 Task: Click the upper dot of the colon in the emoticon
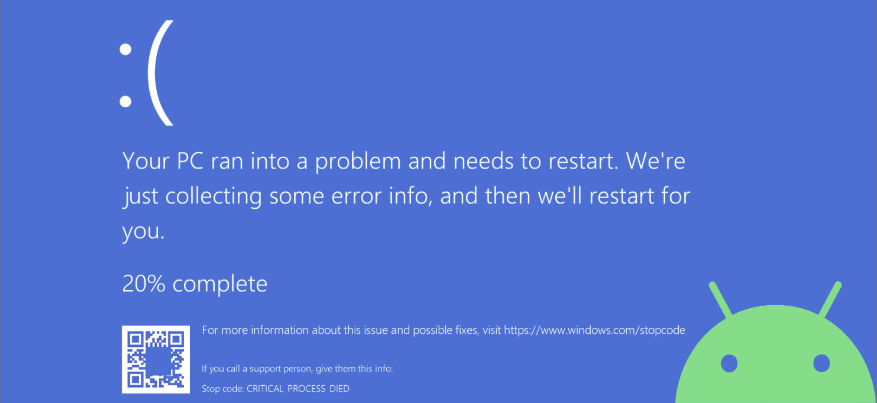tap(125, 49)
